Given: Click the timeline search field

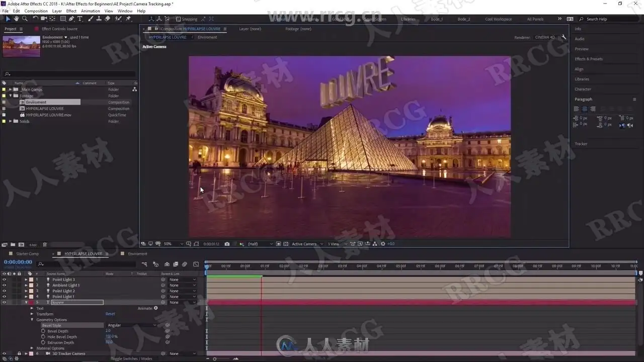Looking at the screenshot, I should [87, 264].
